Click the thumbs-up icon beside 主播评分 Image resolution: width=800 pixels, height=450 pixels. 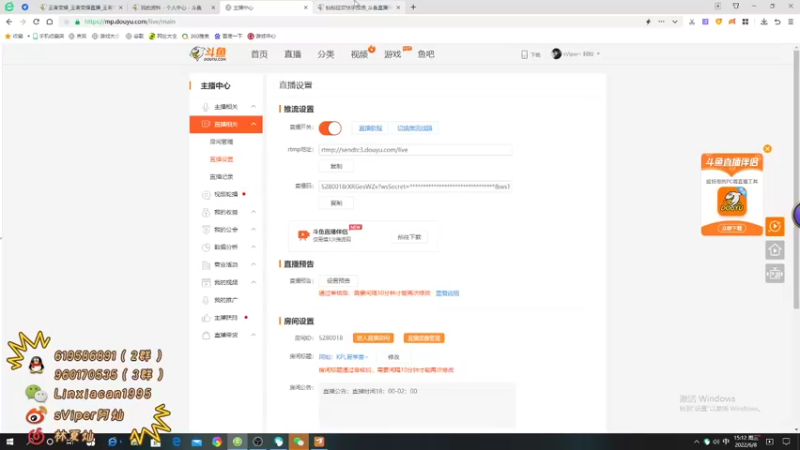click(x=206, y=317)
